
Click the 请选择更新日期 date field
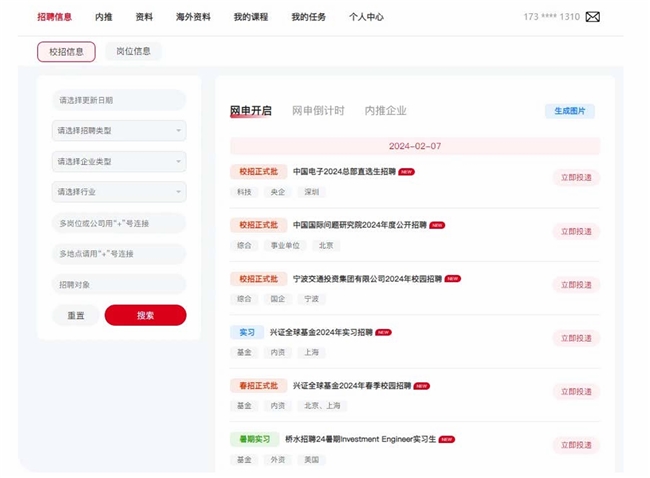(119, 100)
